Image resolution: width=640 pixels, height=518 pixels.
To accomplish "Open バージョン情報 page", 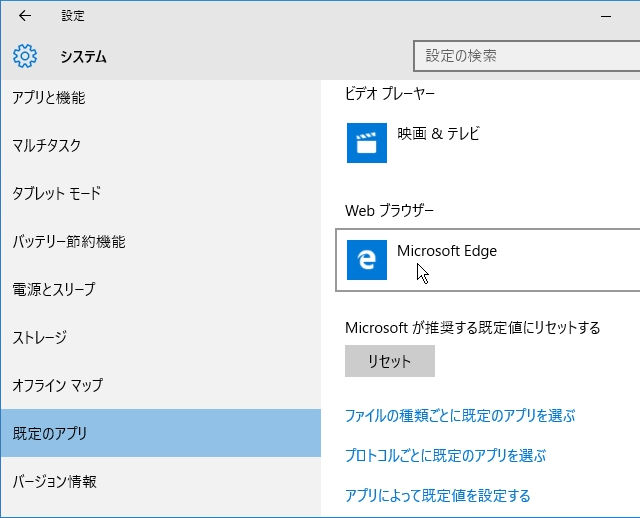I will (x=161, y=481).
